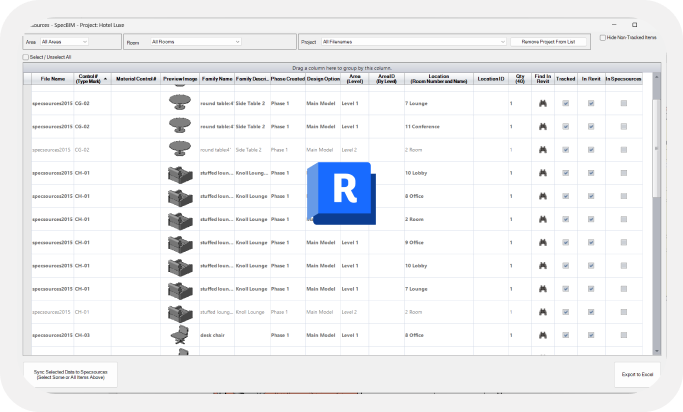Click binoculars icon for CH-01 9 Office row
Viewport: 683px width, 412px height.
[543, 242]
